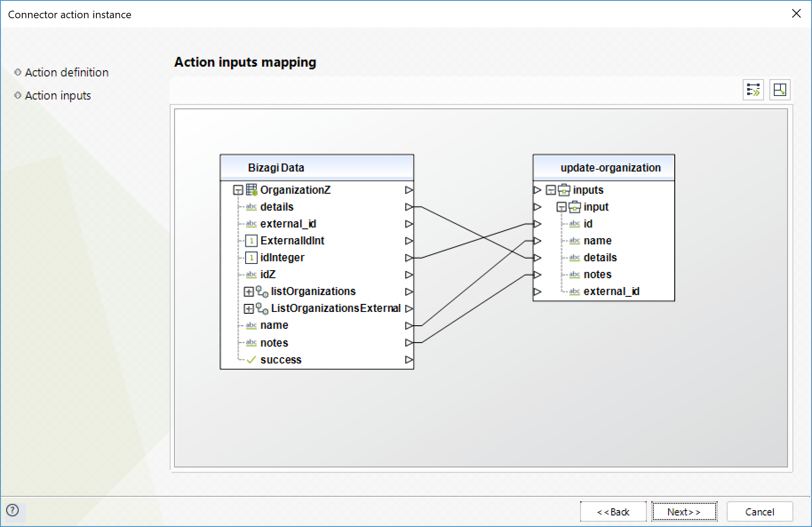Select the notes field in Bizagi Data
812x527 pixels.
pyautogui.click(x=274, y=343)
